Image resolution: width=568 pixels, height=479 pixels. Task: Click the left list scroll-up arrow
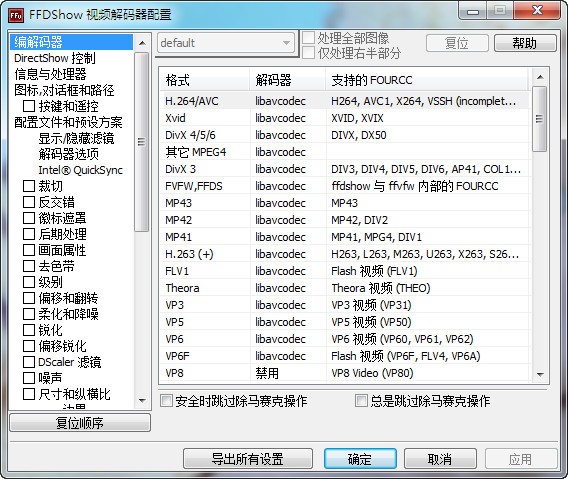(142, 43)
